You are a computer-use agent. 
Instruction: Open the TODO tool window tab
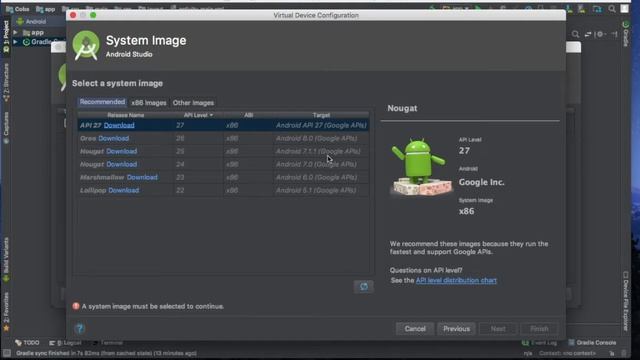tap(27, 342)
